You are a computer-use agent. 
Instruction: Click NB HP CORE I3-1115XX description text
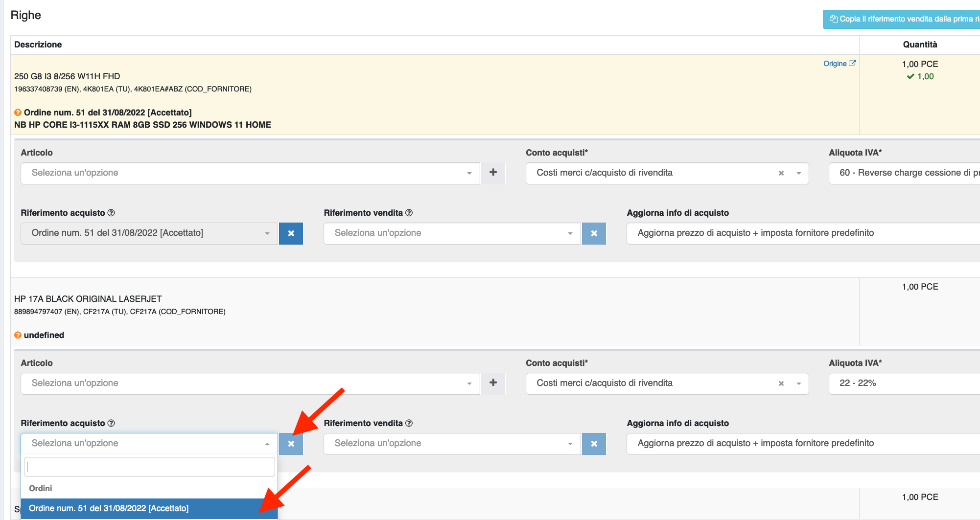tap(142, 125)
